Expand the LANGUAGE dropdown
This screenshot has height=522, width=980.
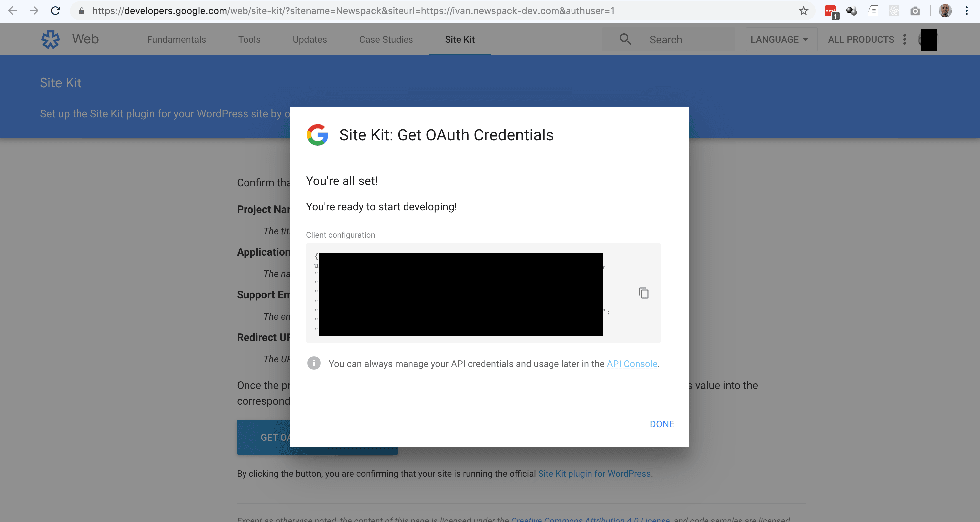click(x=781, y=39)
